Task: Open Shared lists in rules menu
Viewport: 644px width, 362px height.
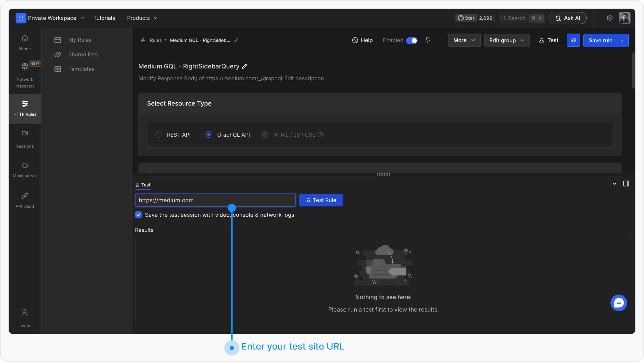Action: [x=83, y=55]
